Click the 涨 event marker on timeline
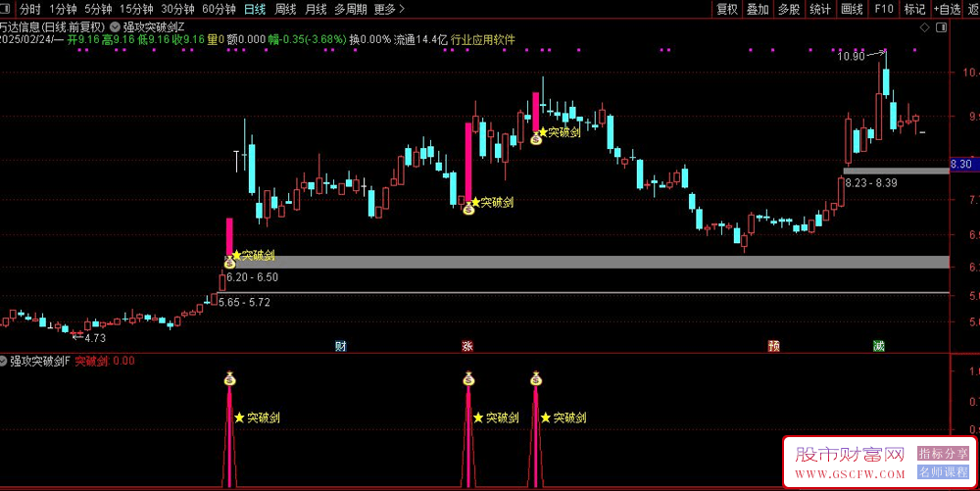This screenshot has height=491, width=980. pyautogui.click(x=466, y=346)
